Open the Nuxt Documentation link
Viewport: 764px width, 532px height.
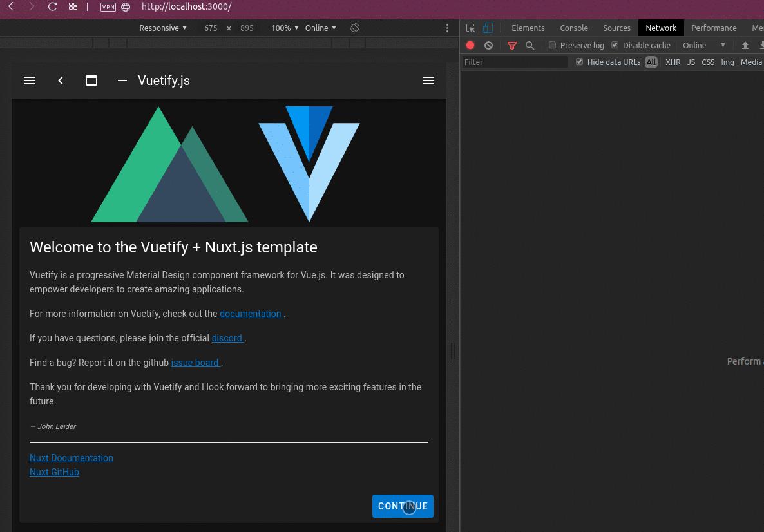tap(71, 458)
